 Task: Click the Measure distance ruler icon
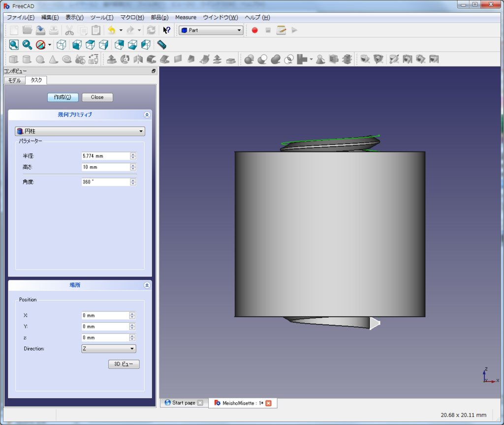(161, 45)
